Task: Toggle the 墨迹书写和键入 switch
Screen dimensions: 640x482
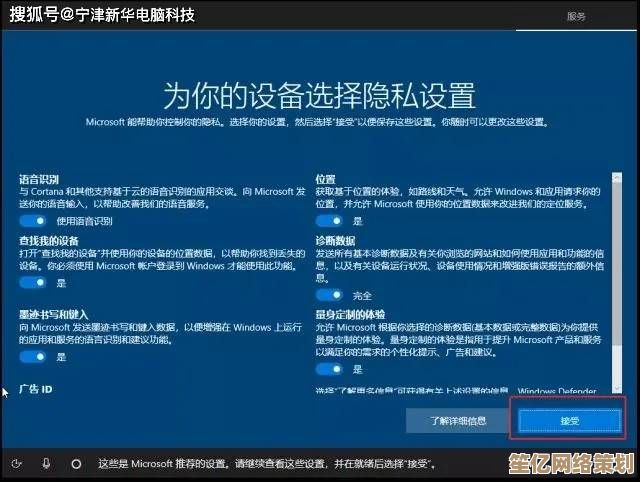Action: click(33, 357)
